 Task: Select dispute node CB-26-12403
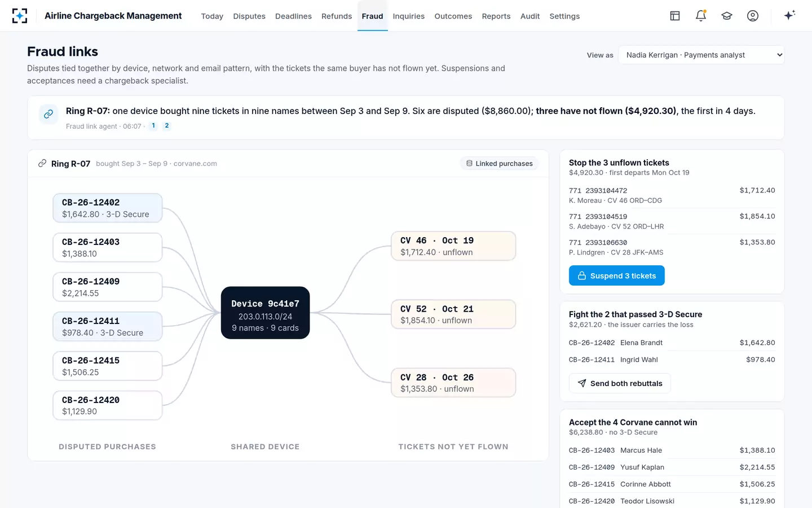[108, 248]
